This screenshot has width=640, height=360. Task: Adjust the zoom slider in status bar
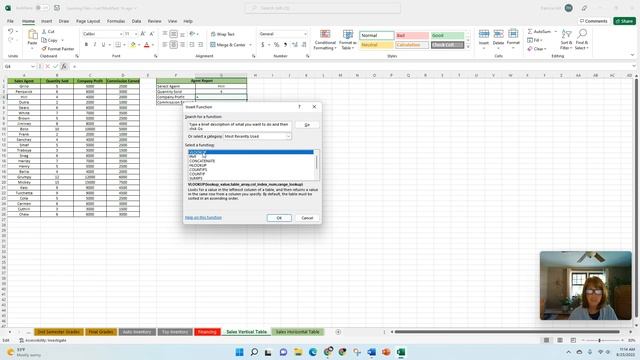599,340
